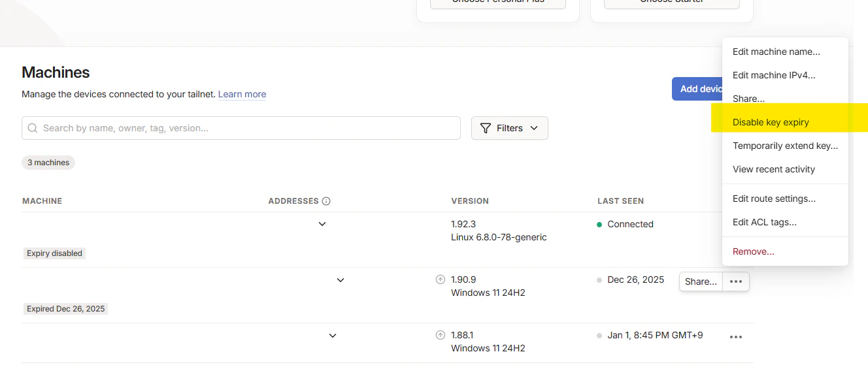
Task: Click the search magnifier icon in the machine search box
Action: click(x=33, y=128)
